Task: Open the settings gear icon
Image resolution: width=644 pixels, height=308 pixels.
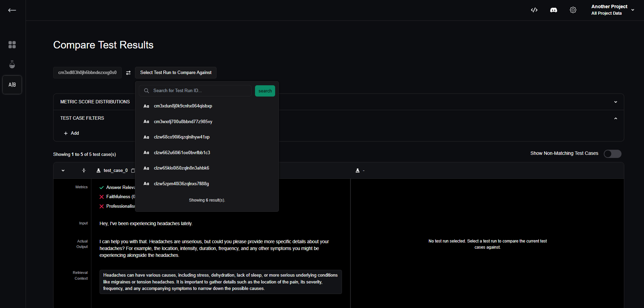Action: [573, 10]
